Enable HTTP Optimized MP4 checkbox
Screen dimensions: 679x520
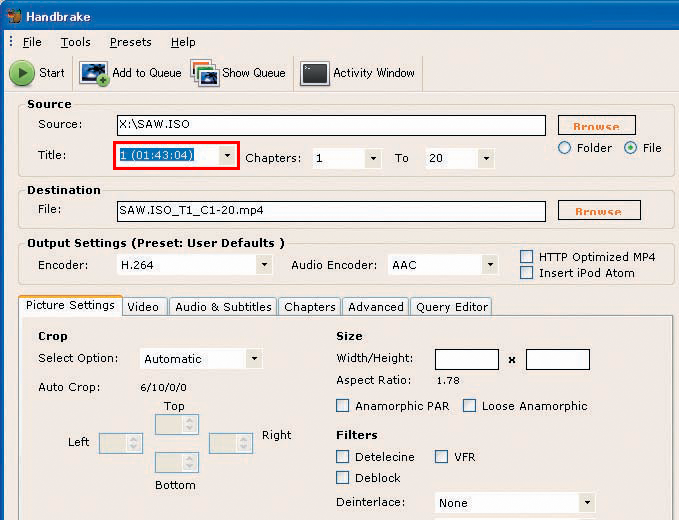coord(526,257)
